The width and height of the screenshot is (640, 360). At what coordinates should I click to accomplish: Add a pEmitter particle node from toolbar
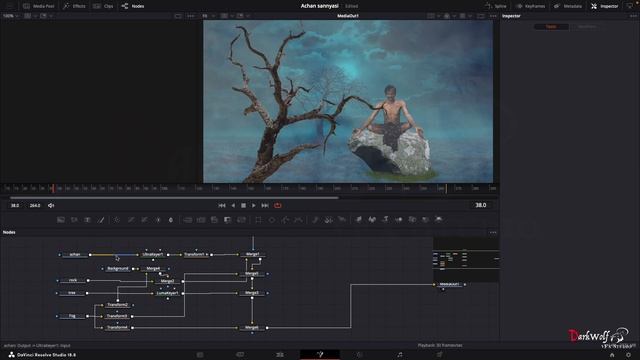coord(316,220)
